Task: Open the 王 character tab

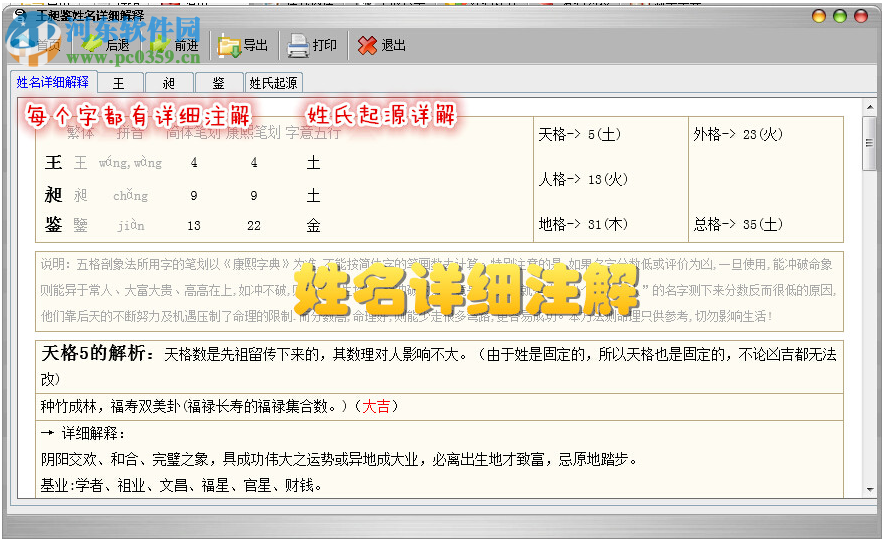Action: pyautogui.click(x=120, y=83)
